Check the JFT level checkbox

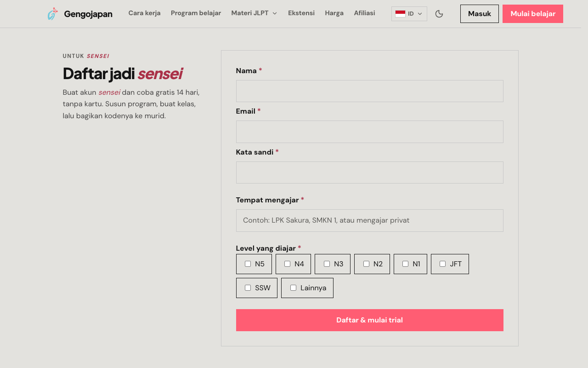tap(443, 264)
